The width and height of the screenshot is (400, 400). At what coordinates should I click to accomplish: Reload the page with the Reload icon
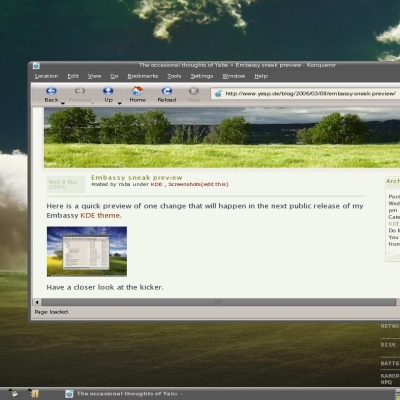tap(167, 91)
